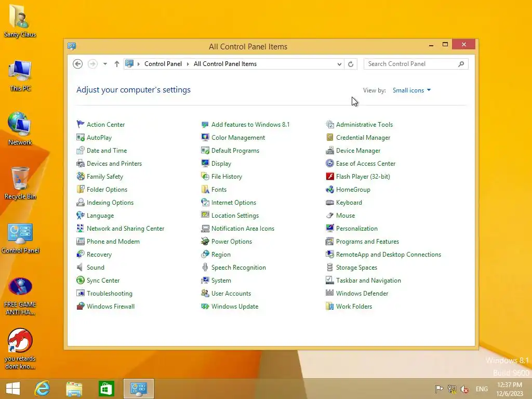Viewport: 532px width, 399px height.
Task: Click the Color Management monitor icon
Action: [x=205, y=137]
